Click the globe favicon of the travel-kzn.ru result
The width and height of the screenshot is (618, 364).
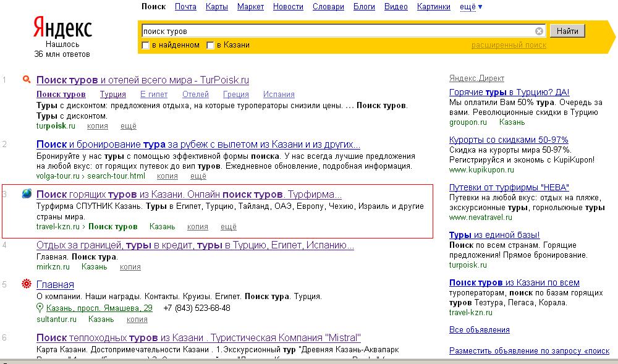(27, 194)
